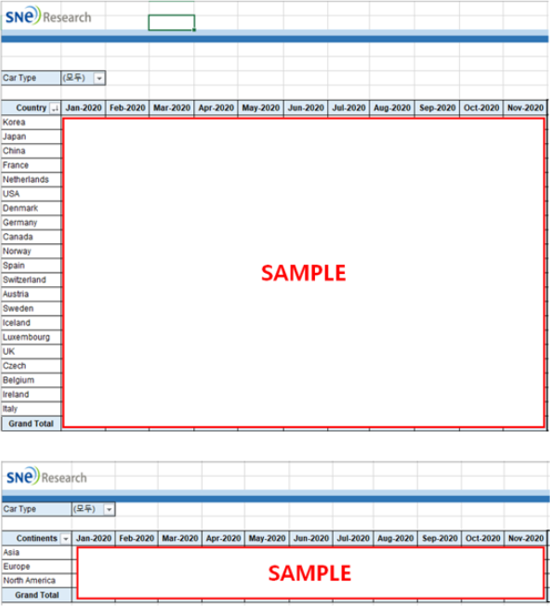Open the Continents column filter dropdown

click(66, 539)
